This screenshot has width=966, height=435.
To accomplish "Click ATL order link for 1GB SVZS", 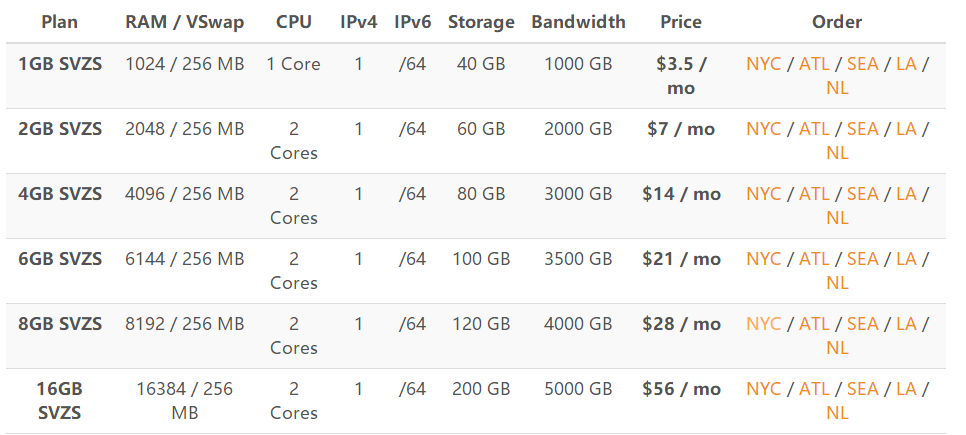I will pyautogui.click(x=814, y=64).
